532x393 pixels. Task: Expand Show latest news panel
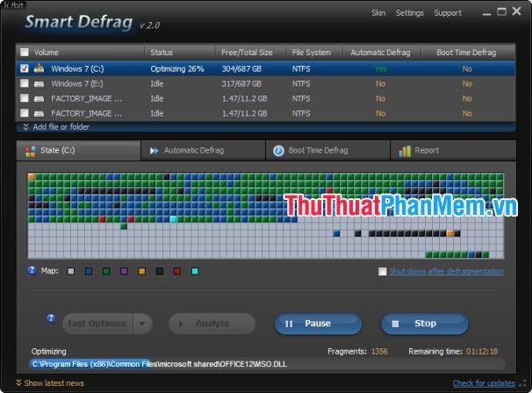click(x=50, y=383)
